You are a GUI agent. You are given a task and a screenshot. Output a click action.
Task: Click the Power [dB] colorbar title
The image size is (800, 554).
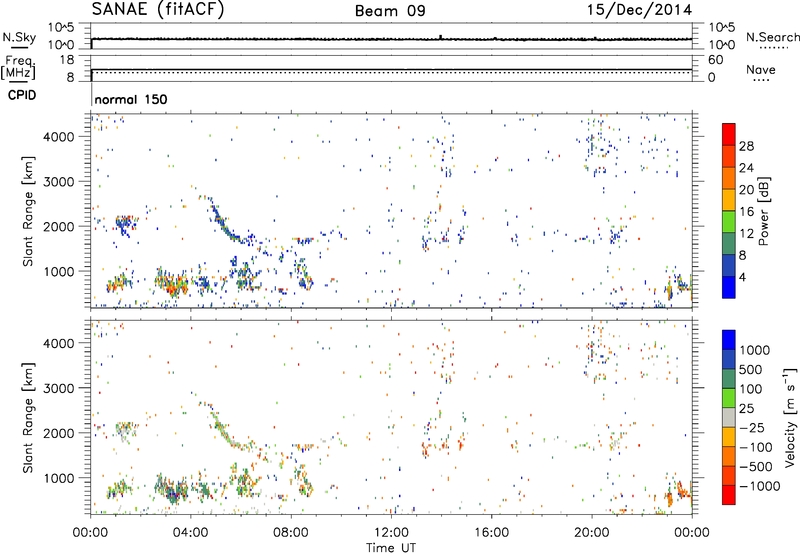pos(763,211)
